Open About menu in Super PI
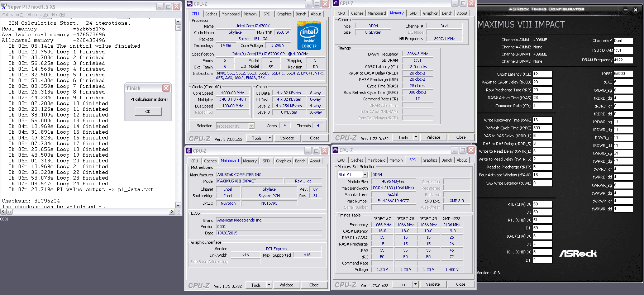This screenshot has width=644, height=295. click(x=38, y=15)
